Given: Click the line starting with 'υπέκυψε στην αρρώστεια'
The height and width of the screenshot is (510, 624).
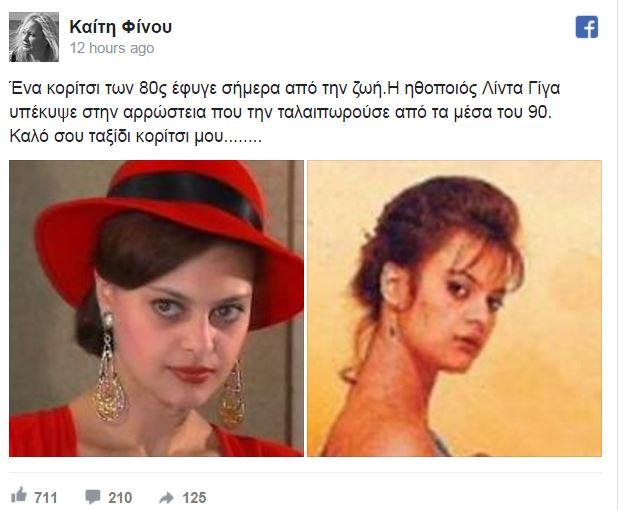Looking at the screenshot, I should 281,113.
